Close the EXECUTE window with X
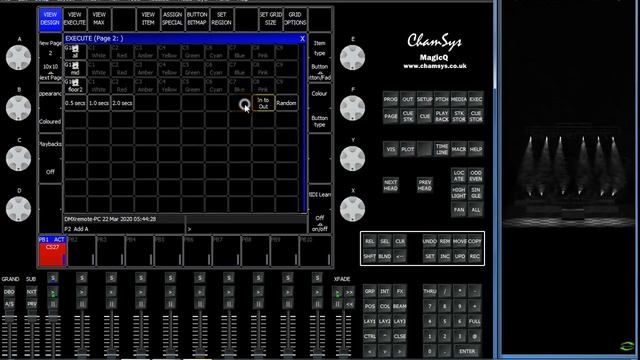640x360 pixels. coord(302,38)
